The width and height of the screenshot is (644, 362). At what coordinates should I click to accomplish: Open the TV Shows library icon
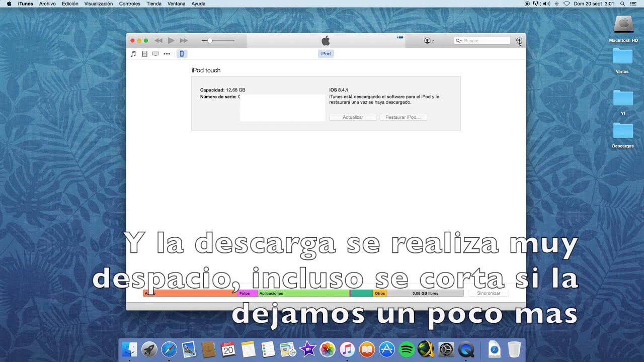(155, 54)
